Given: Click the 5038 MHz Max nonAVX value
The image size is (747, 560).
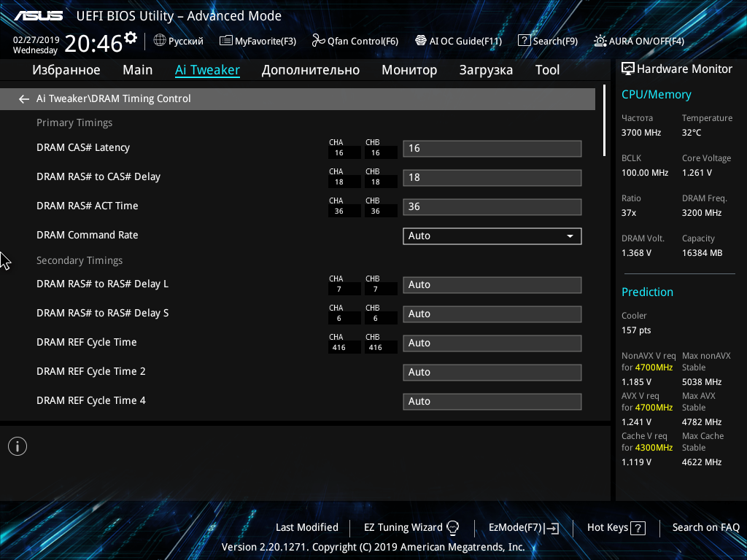Looking at the screenshot, I should pos(701,382).
